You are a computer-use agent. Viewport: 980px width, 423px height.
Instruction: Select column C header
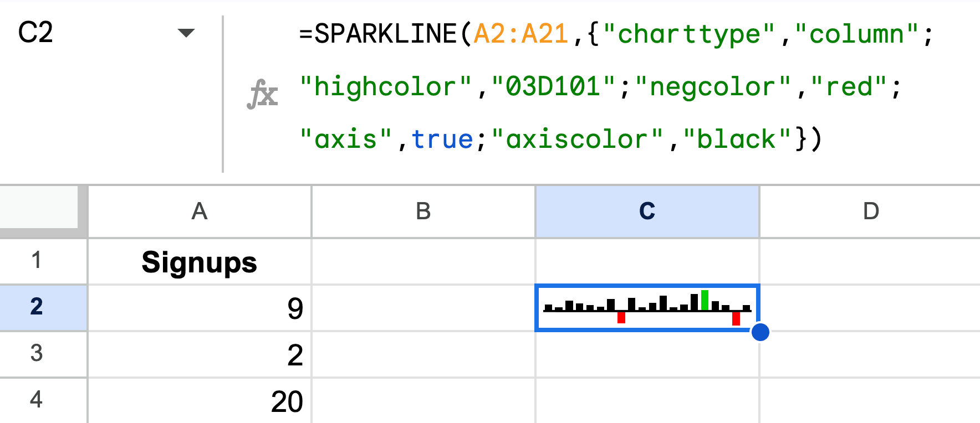pyautogui.click(x=647, y=211)
